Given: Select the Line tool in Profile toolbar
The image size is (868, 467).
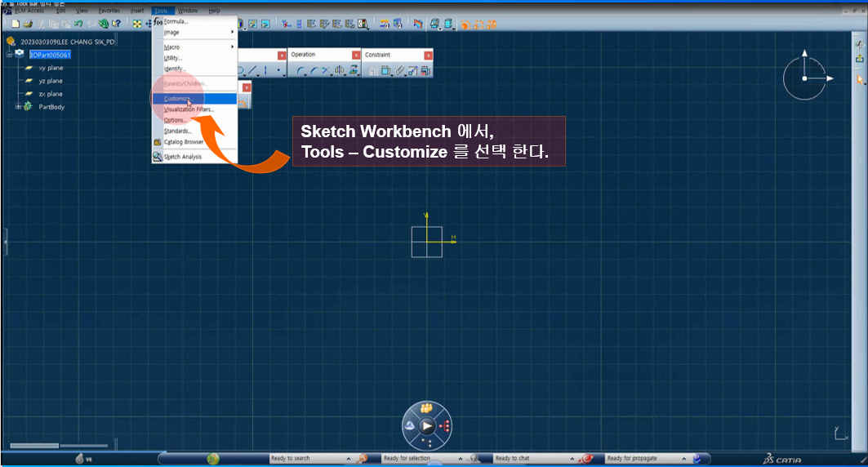Looking at the screenshot, I should coord(252,71).
